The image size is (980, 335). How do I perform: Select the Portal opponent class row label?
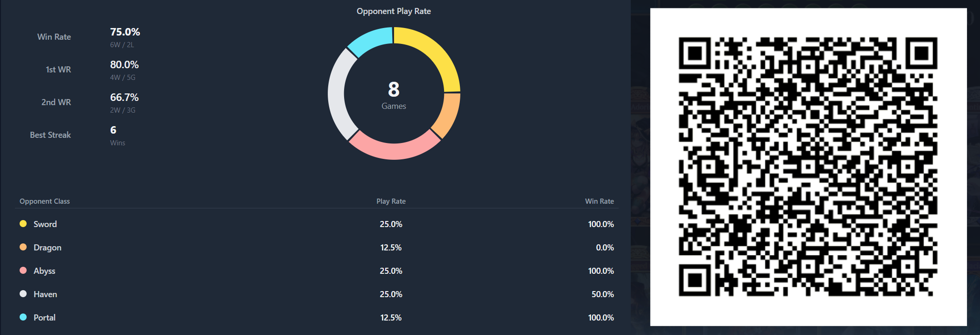pos(44,318)
